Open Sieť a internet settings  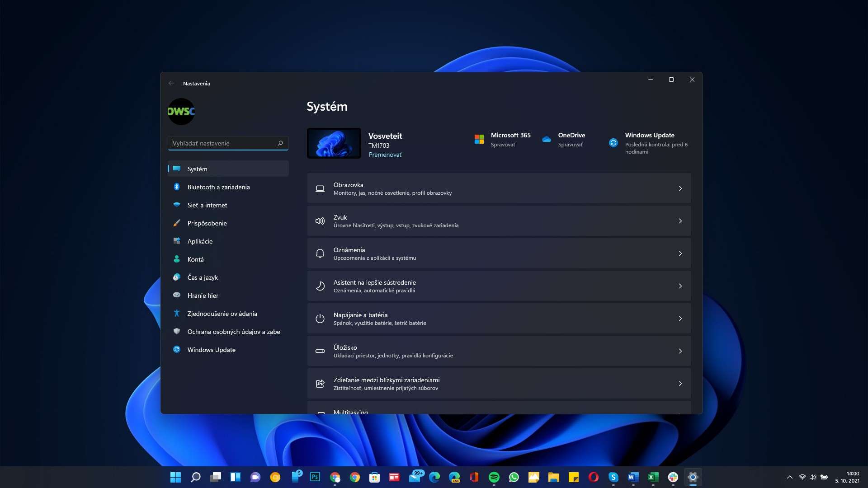pyautogui.click(x=228, y=205)
